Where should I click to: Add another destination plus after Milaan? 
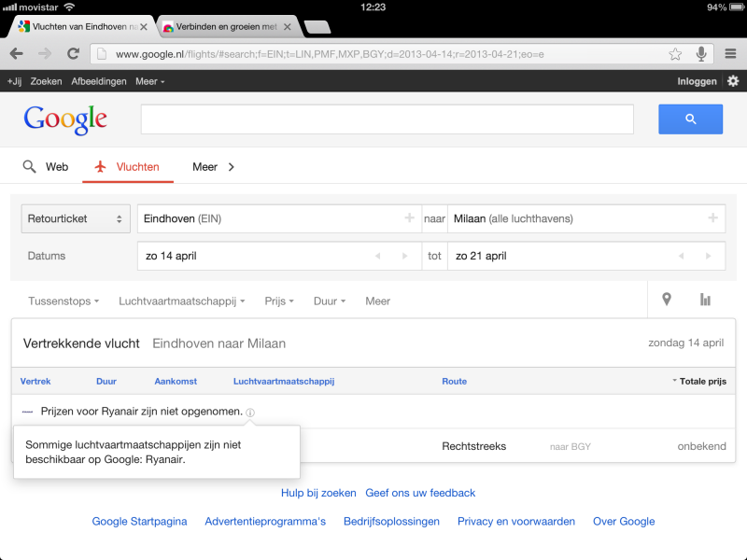coord(712,218)
